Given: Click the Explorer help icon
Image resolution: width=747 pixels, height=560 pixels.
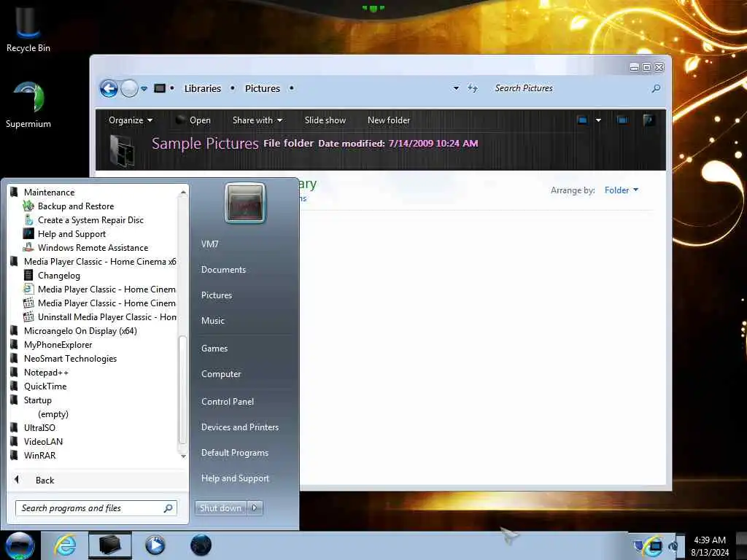Looking at the screenshot, I should [x=649, y=120].
